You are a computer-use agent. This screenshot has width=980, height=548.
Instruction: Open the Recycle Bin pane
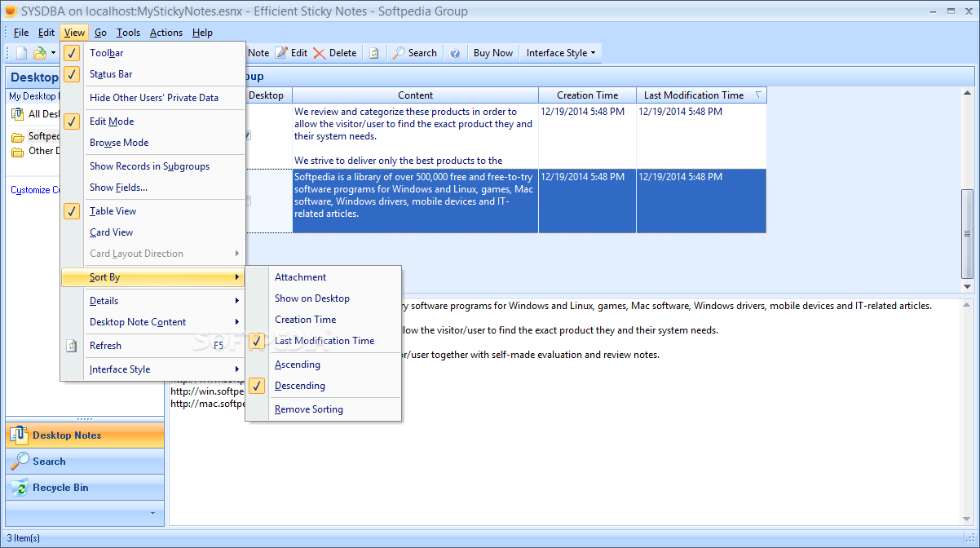[x=85, y=488]
